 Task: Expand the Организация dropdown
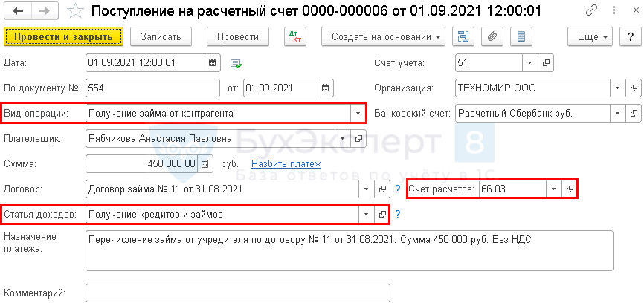[x=617, y=88]
